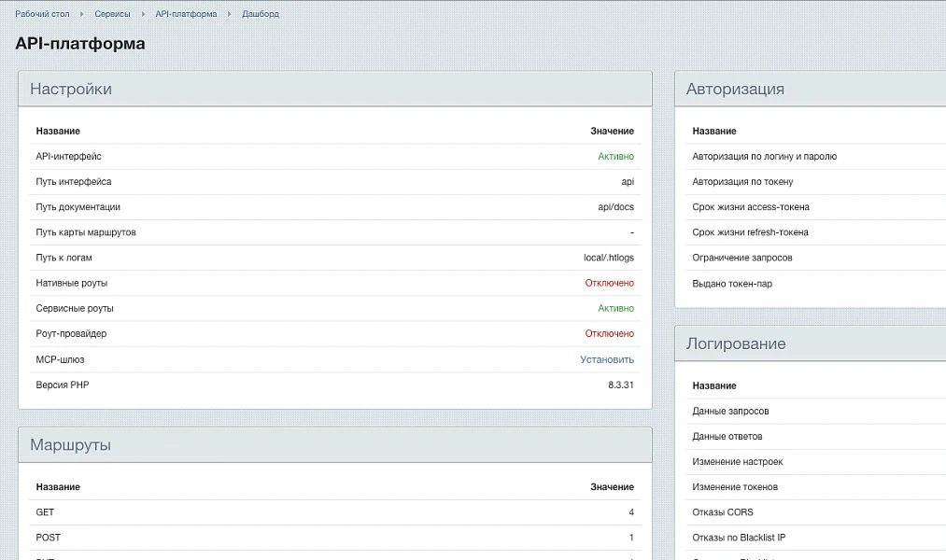The image size is (946, 560).
Task: Select Данные ответов row
Action: (x=815, y=436)
